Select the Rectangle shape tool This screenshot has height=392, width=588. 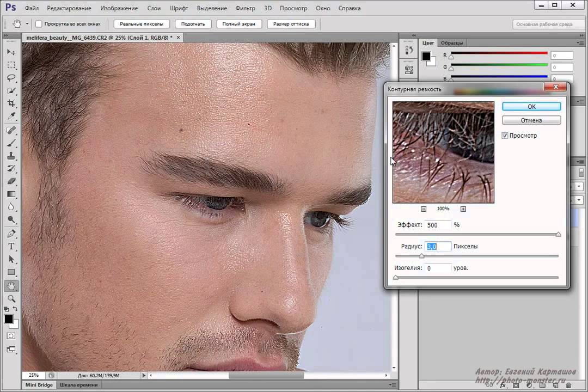click(x=11, y=272)
